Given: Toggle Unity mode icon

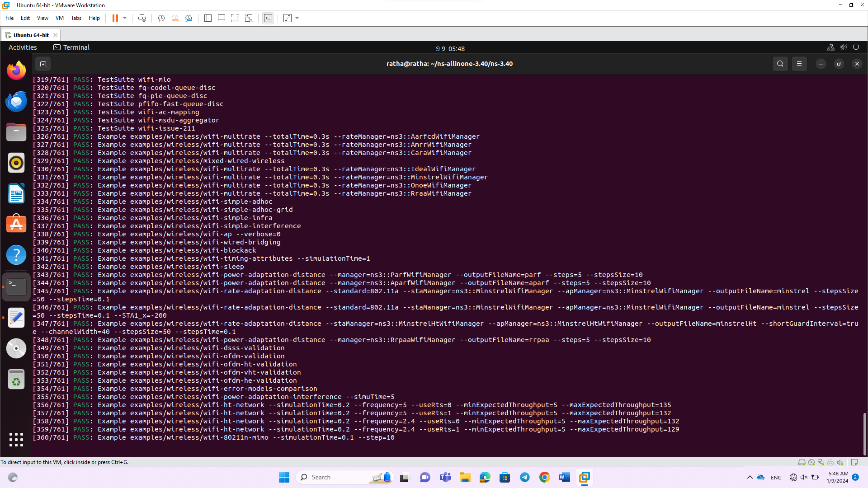Looking at the screenshot, I should 249,18.
